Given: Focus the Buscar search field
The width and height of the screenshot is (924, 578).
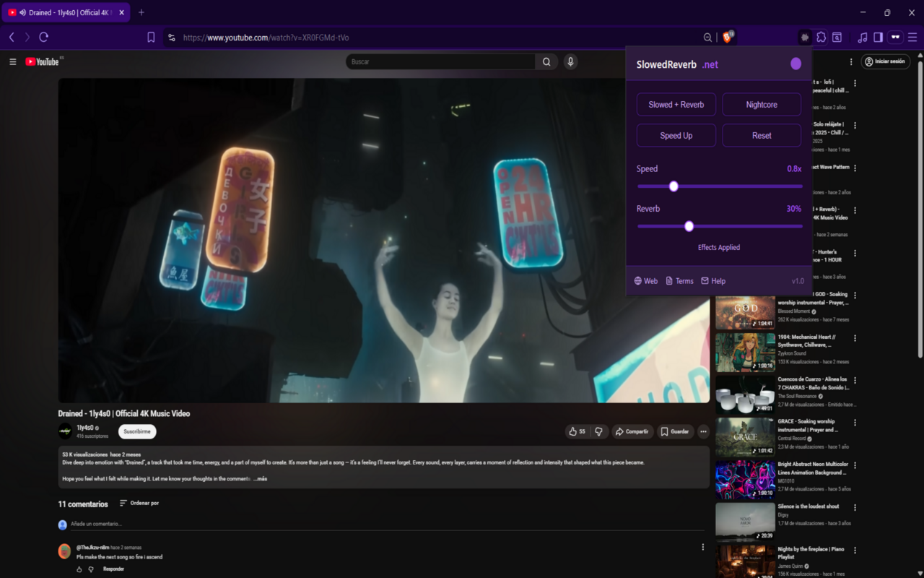Looking at the screenshot, I should click(440, 61).
